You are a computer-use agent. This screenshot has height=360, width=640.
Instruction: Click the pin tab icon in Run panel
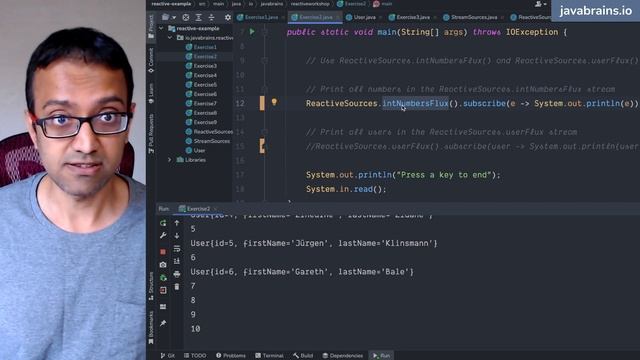click(x=163, y=323)
